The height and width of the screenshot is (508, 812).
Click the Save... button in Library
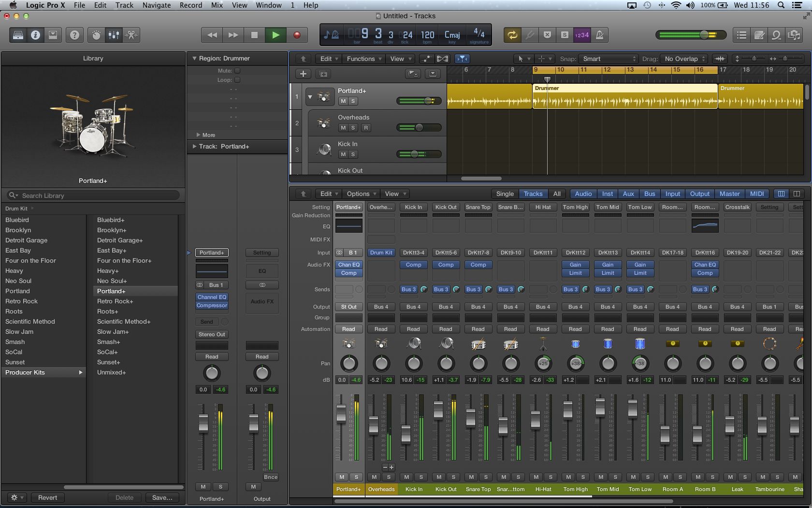162,497
